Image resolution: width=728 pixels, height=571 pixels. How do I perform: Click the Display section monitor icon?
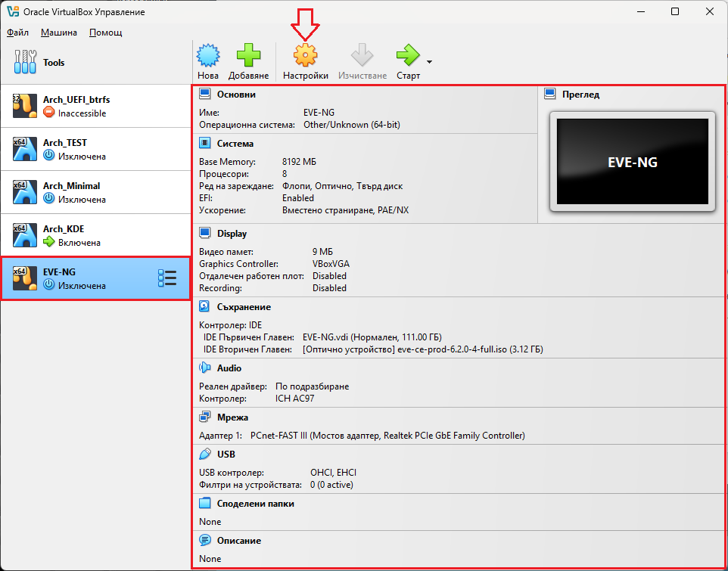pos(205,233)
